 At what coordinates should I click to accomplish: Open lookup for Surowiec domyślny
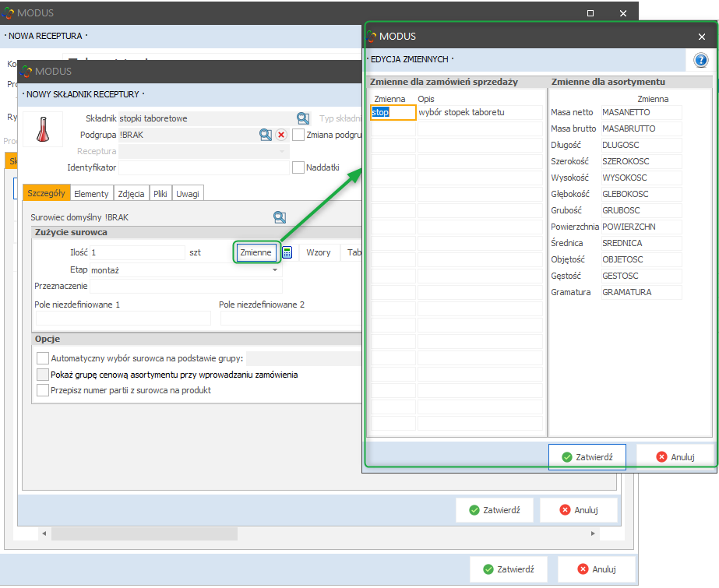[x=280, y=217]
